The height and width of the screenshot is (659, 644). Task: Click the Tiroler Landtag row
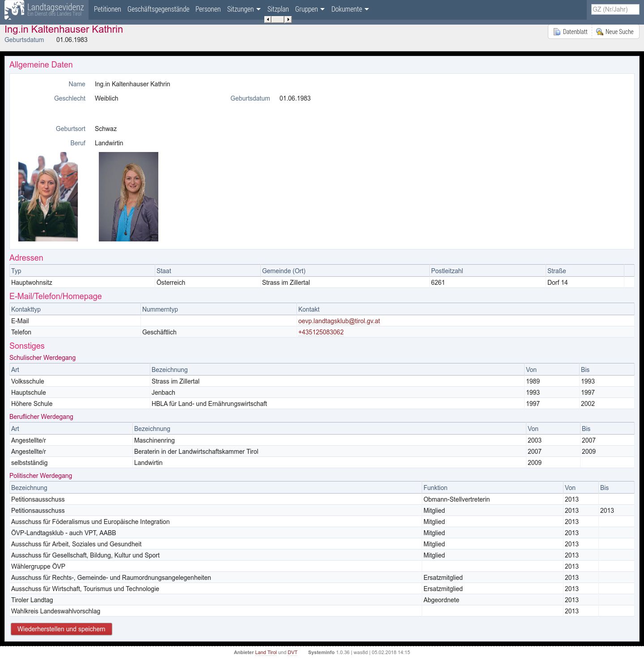322,600
